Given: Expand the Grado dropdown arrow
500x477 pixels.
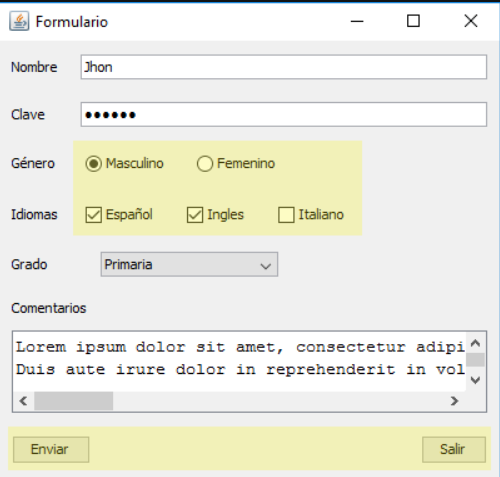Looking at the screenshot, I should [x=266, y=266].
